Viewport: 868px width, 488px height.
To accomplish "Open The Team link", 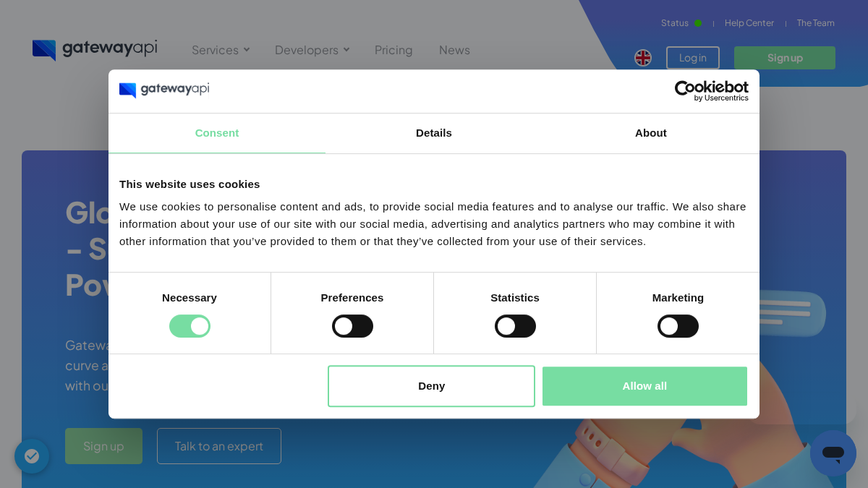I will tap(816, 23).
